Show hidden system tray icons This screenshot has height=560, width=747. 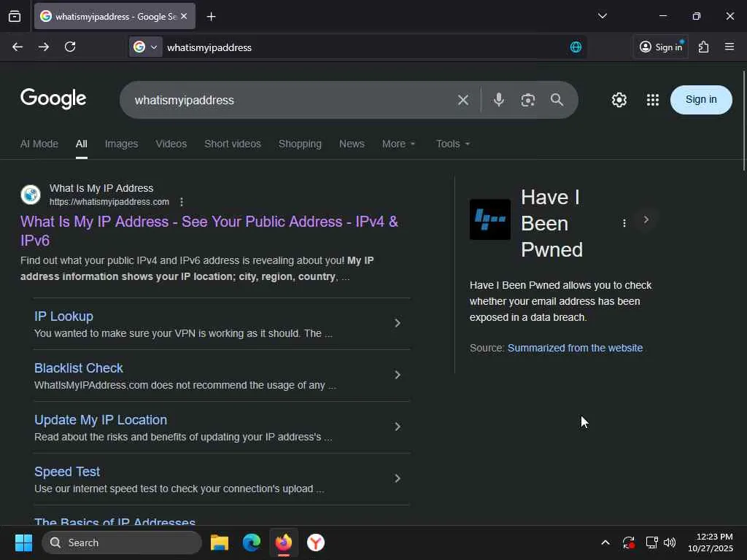coord(605,542)
